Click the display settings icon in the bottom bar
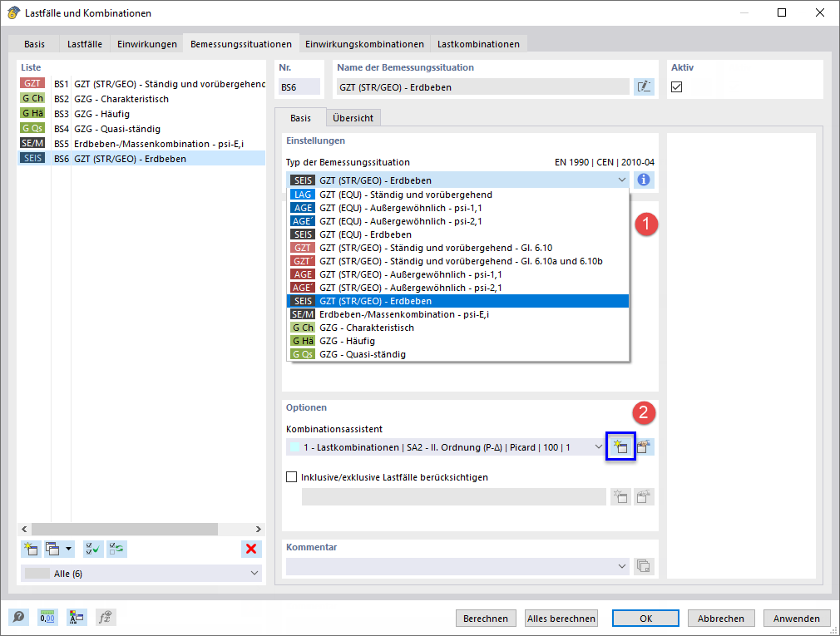The height and width of the screenshot is (636, 840). pyautogui.click(x=76, y=617)
